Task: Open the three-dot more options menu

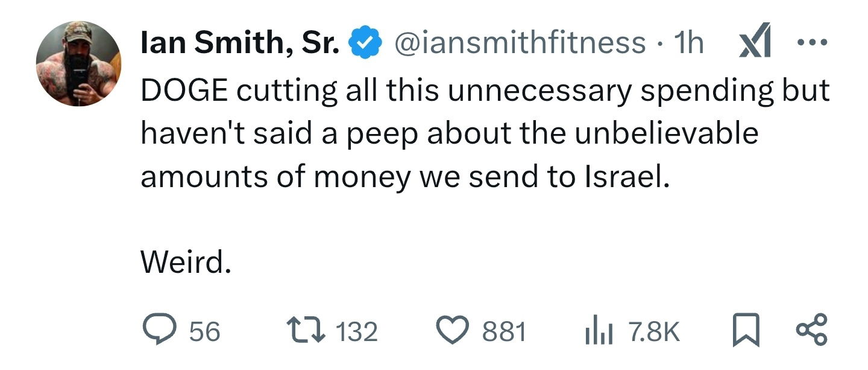Action: 813,43
